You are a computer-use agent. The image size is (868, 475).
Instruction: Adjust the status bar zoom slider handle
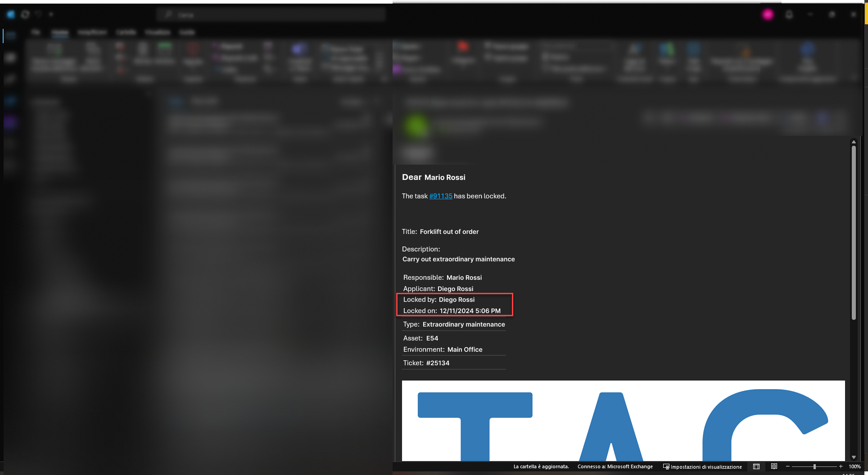pyautogui.click(x=814, y=466)
